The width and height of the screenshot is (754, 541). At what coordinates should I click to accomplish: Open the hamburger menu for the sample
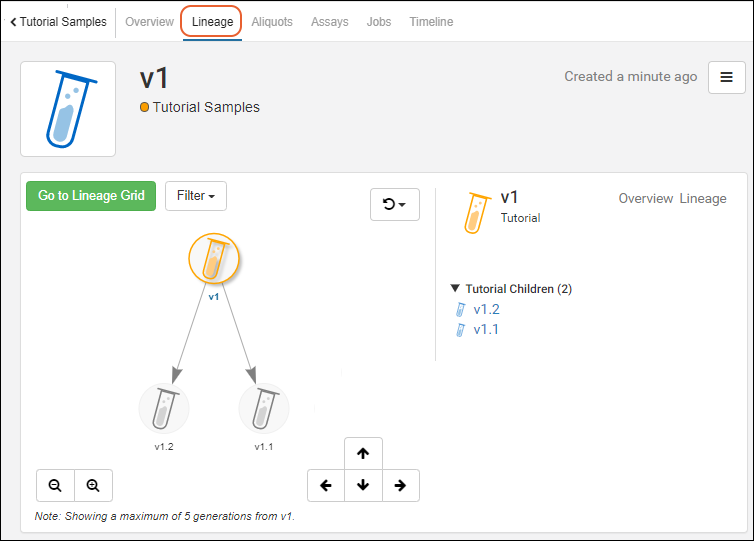pyautogui.click(x=726, y=77)
